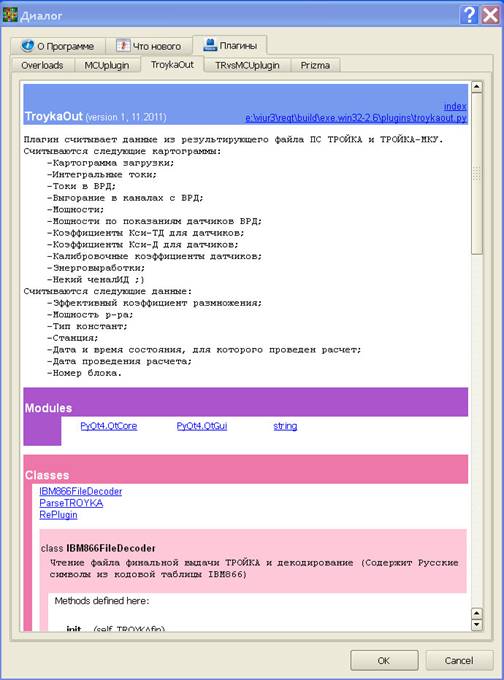Viewport: 504px width, 680px height.
Task: Click the 'class IBM866FileDecoder' heading
Action: [x=98, y=548]
